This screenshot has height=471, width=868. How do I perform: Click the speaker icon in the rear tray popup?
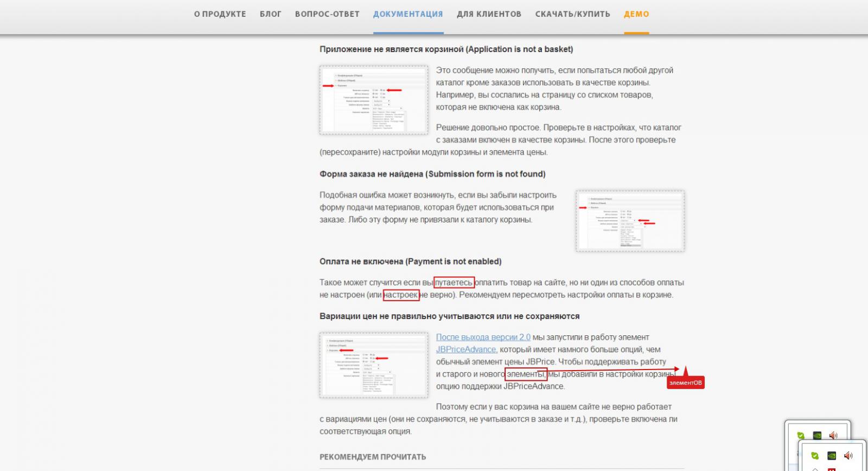click(x=833, y=435)
